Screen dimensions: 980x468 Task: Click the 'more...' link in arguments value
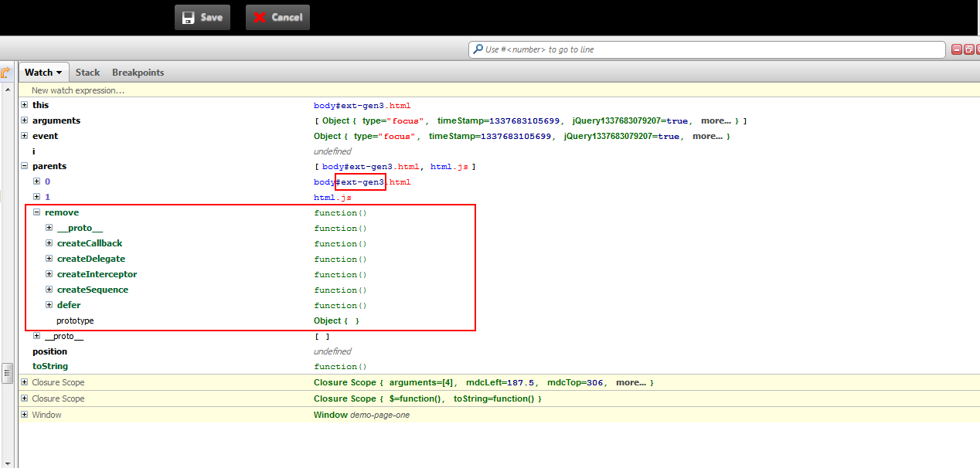click(716, 120)
